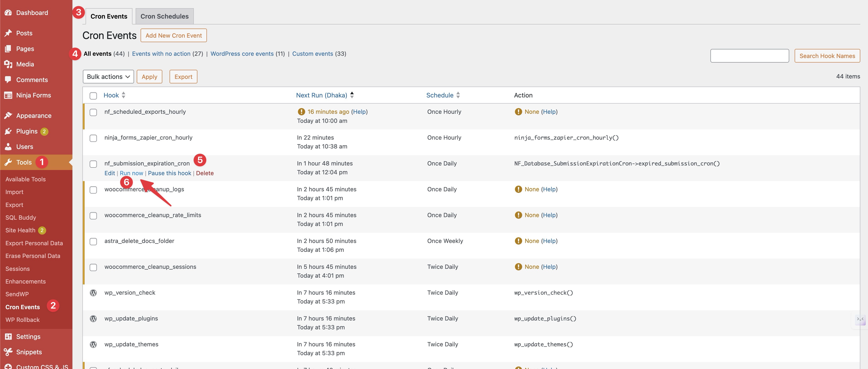Screen dimensions: 868x369
Task: Toggle the select-all checkbox in header
Action: coord(93,96)
